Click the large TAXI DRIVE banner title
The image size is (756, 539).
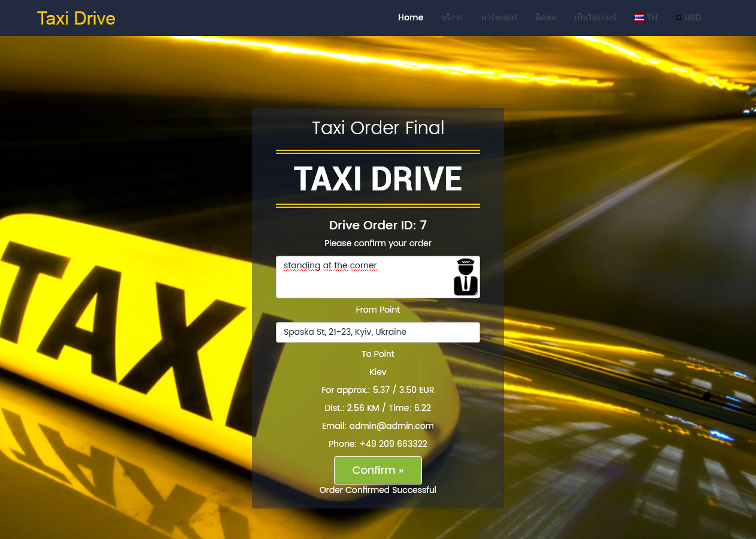click(378, 179)
